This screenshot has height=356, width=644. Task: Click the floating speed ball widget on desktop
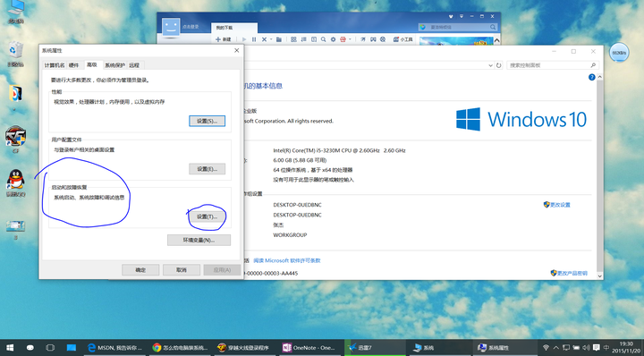(x=619, y=53)
